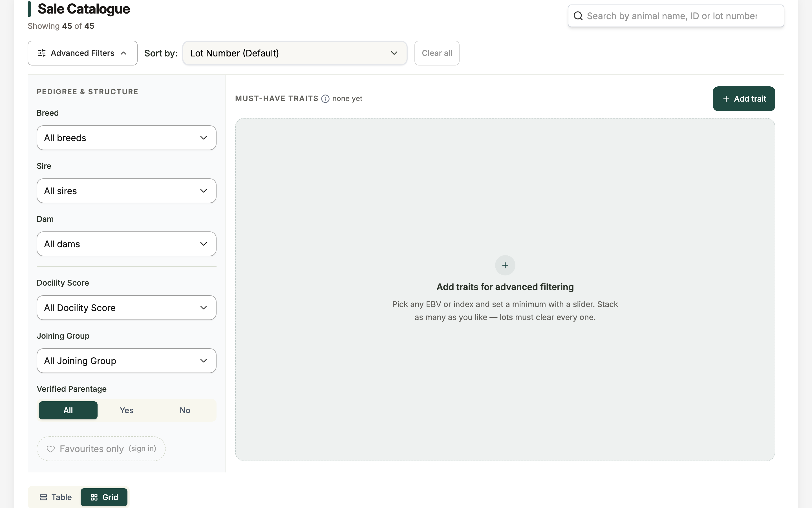Image resolution: width=812 pixels, height=508 pixels.
Task: Open the All Docility Score dropdown
Action: [127, 308]
